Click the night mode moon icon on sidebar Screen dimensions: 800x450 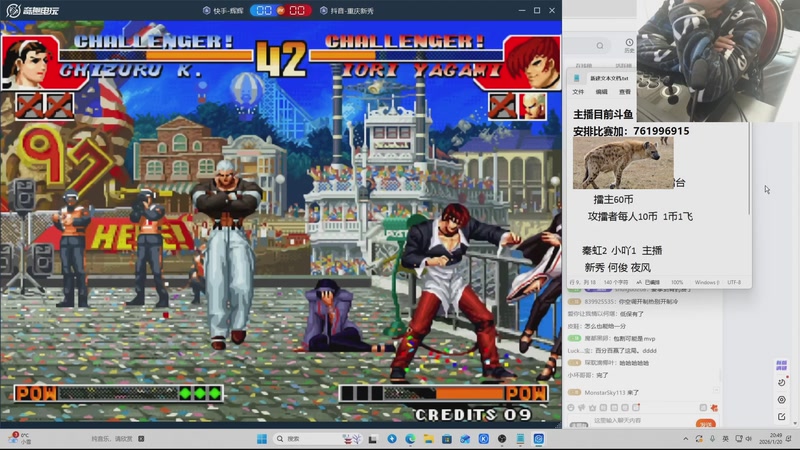(781, 383)
